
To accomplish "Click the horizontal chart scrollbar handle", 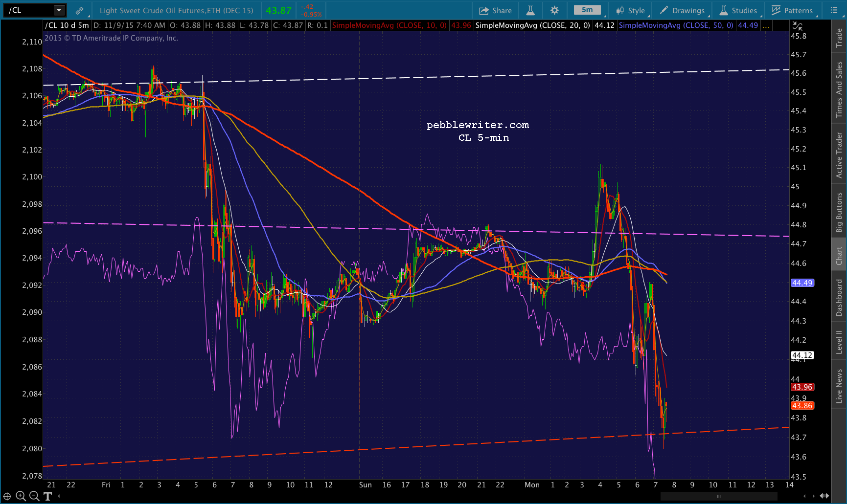I will pos(719,496).
